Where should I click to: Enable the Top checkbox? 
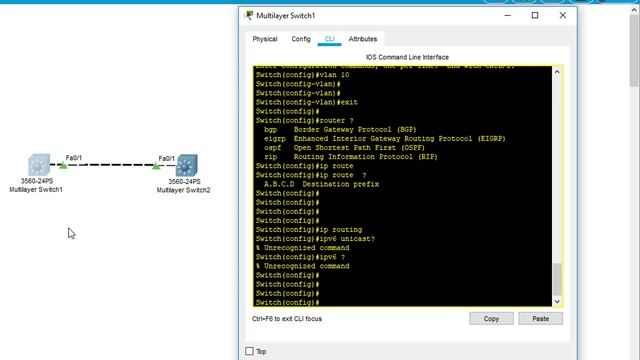(249, 351)
